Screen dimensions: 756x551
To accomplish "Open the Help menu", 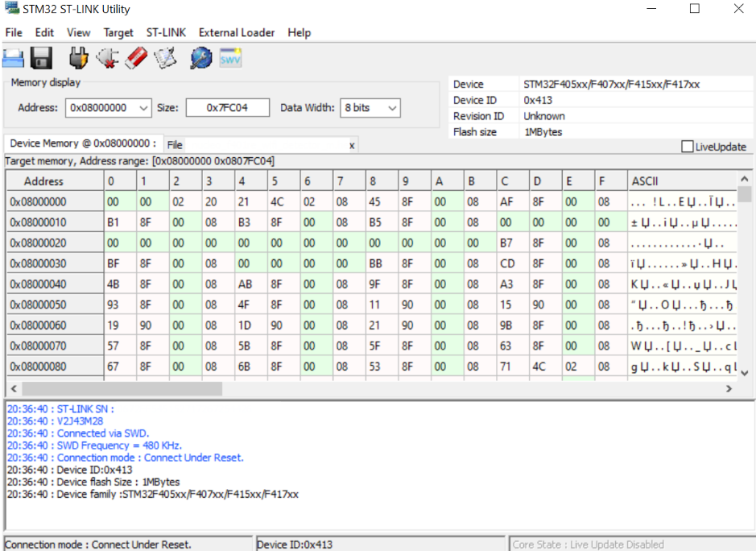I will pyautogui.click(x=300, y=33).
